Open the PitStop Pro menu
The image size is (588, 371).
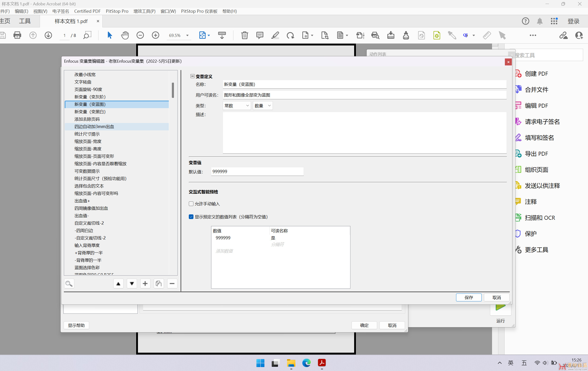tap(117, 11)
